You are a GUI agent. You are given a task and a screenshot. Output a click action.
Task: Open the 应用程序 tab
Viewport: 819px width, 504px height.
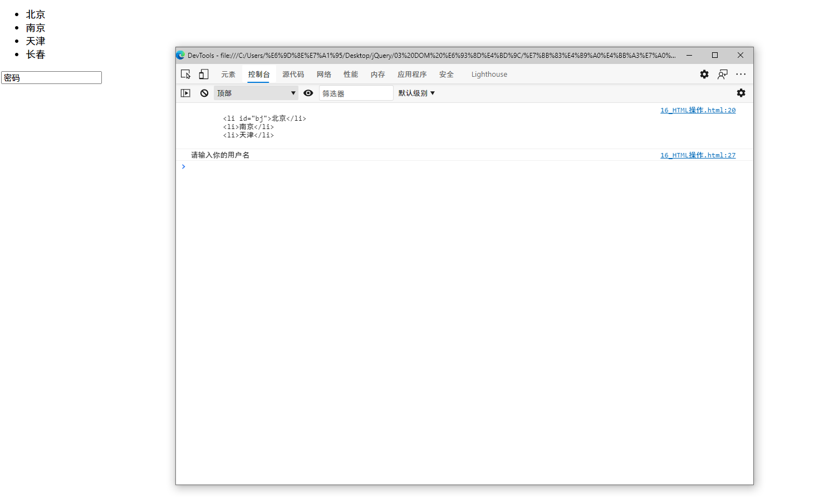tap(412, 74)
